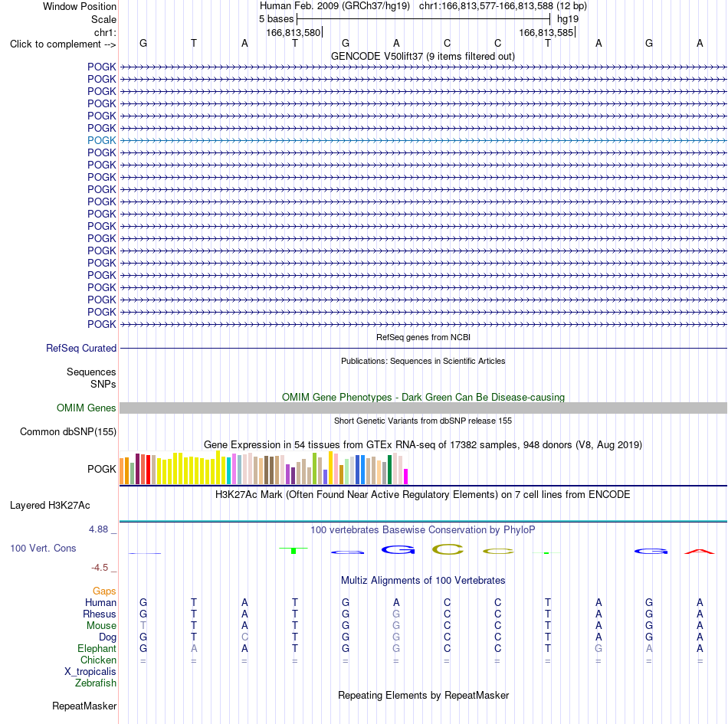Click the 'Click to complement -->' label
The width and height of the screenshot is (728, 724).
pos(63,44)
